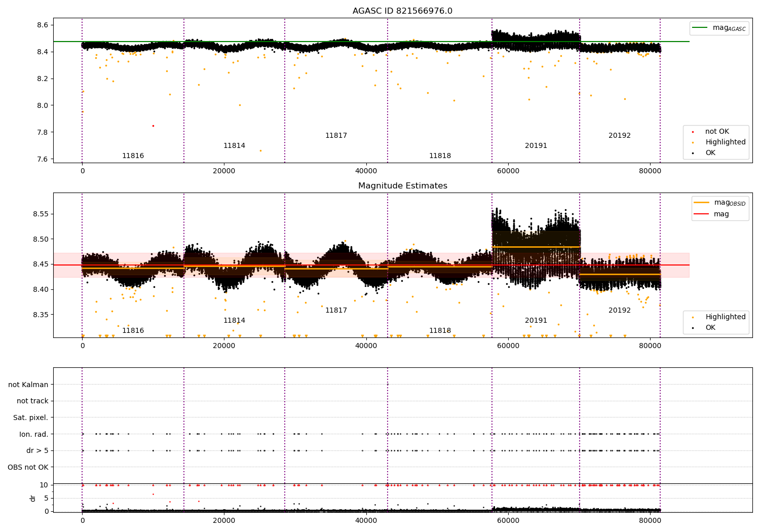Screen dimensions: 760x532
Task: Click the 'Ion. rad.' row label
Action: pos(34,435)
